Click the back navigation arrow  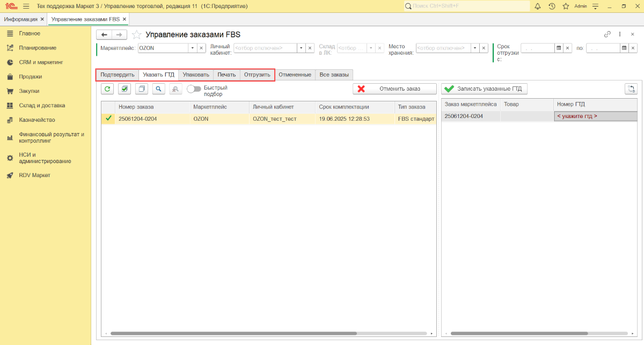104,34
